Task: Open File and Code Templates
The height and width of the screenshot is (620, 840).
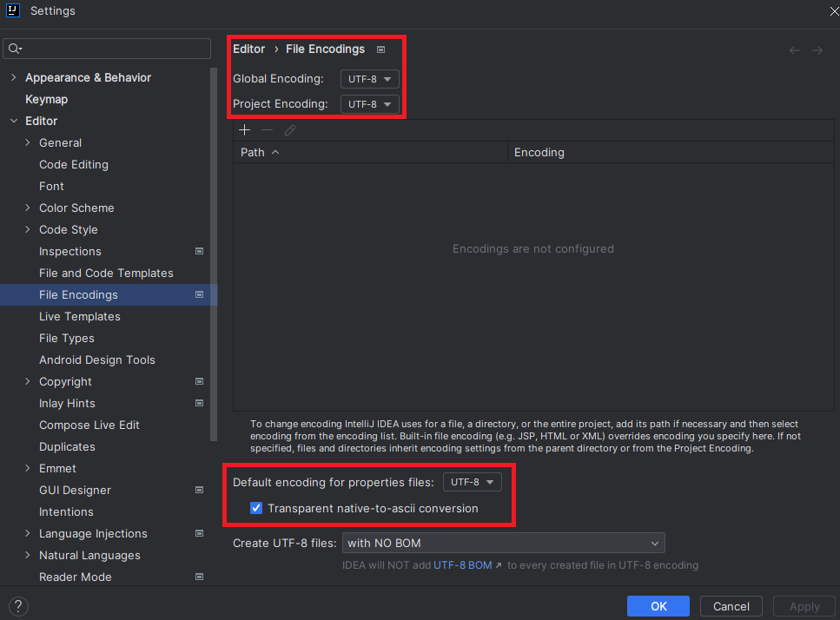Action: (106, 273)
